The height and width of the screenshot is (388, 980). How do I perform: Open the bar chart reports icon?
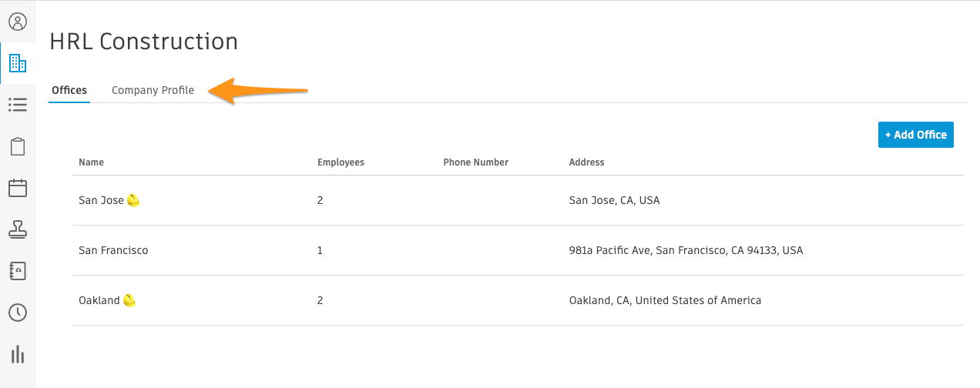click(17, 354)
